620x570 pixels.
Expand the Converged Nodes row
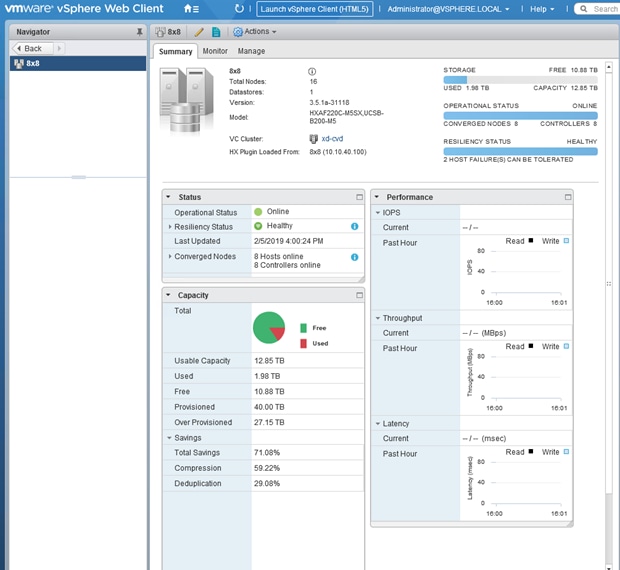[x=170, y=257]
